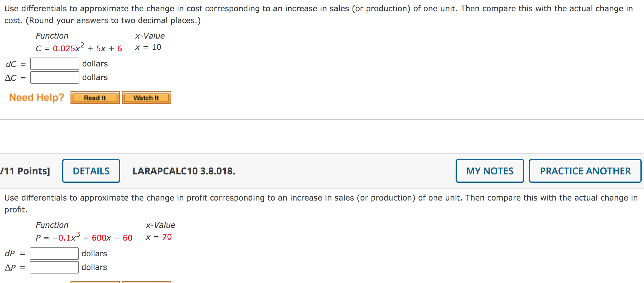Click the Need Help? label
This screenshot has height=283, width=644.
pyautogui.click(x=36, y=97)
